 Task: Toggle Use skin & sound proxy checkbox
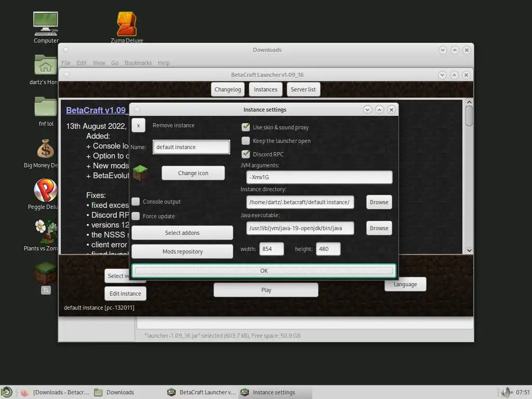click(246, 127)
